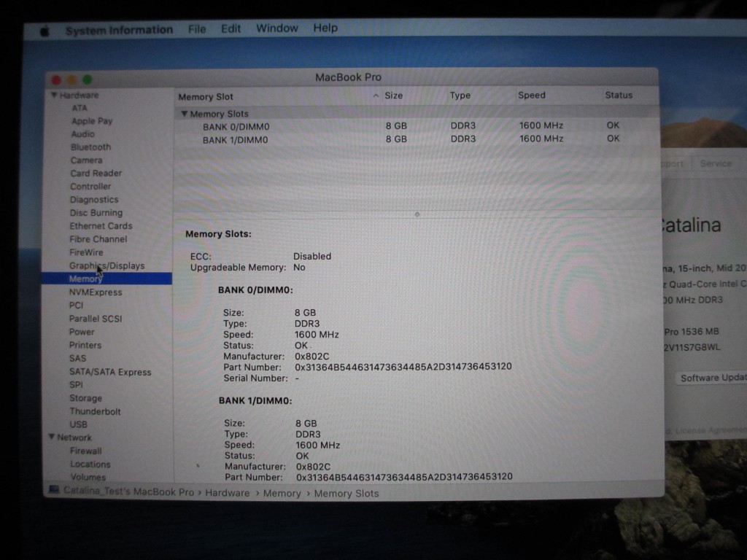Collapse the Hardware section in sidebar
This screenshot has width=747, height=560.
pyautogui.click(x=54, y=96)
